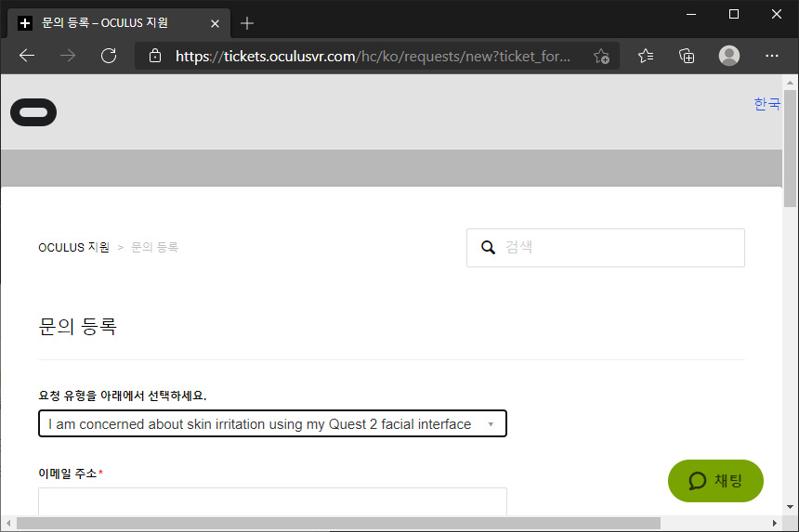Open a new tab with plus
The width and height of the screenshot is (799, 532).
[247, 23]
